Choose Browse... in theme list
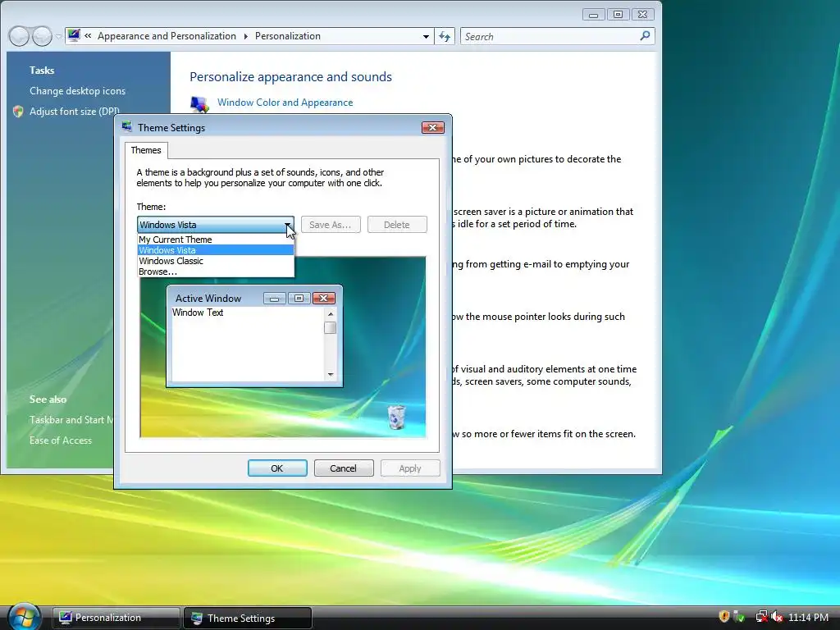 pyautogui.click(x=216, y=272)
